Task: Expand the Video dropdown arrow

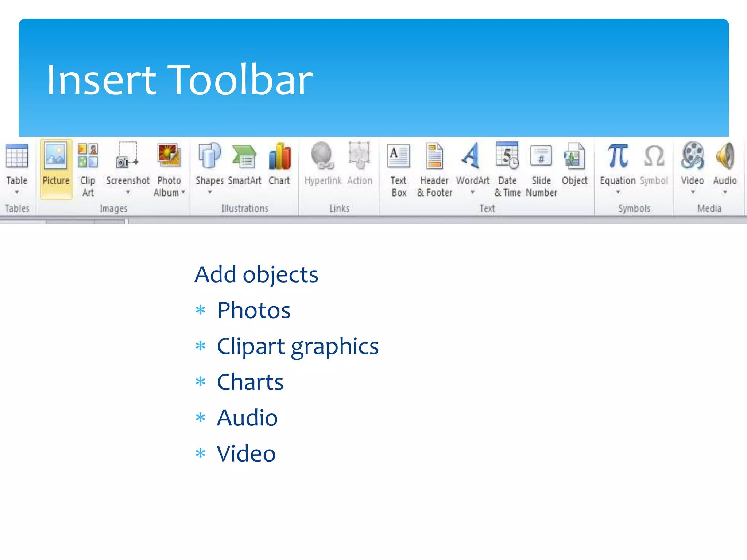Action: [693, 192]
